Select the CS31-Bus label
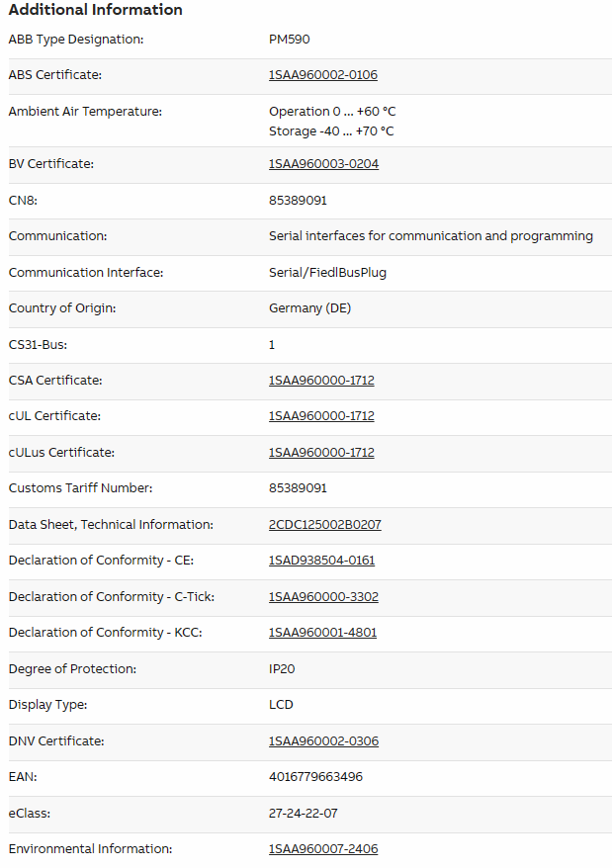The height and width of the screenshot is (868, 612). 38,344
